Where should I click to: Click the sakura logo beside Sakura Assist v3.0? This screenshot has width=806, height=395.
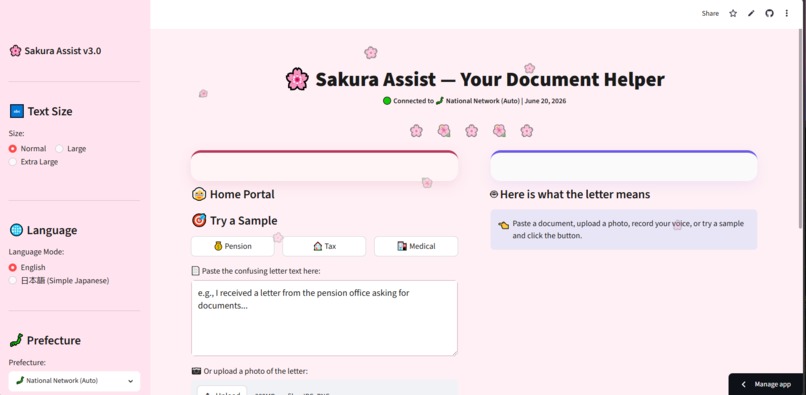click(15, 51)
